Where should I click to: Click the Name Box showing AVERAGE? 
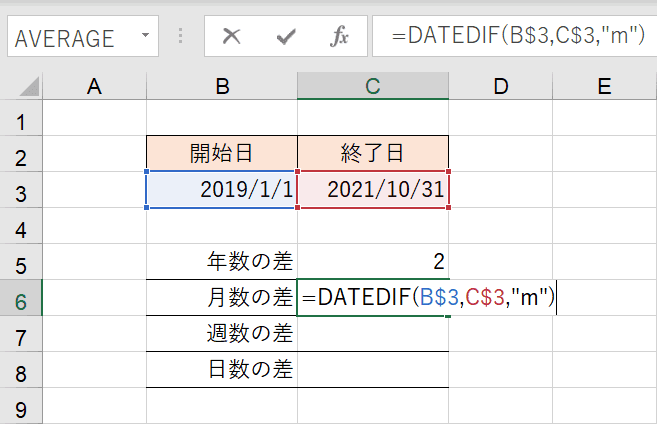click(x=83, y=36)
